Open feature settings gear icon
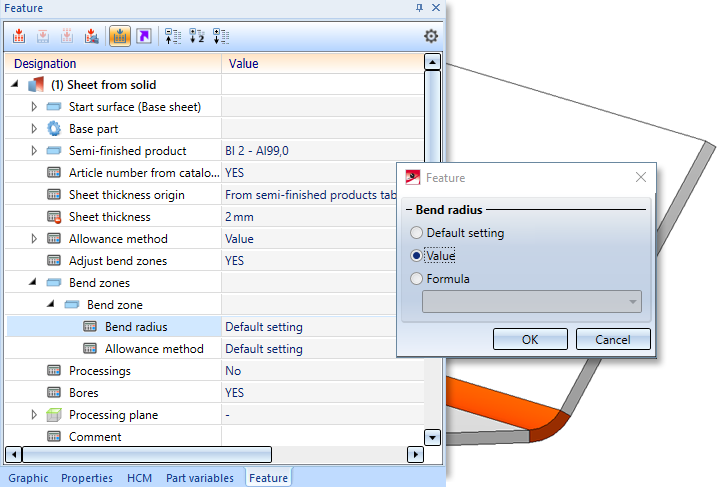 point(431,36)
